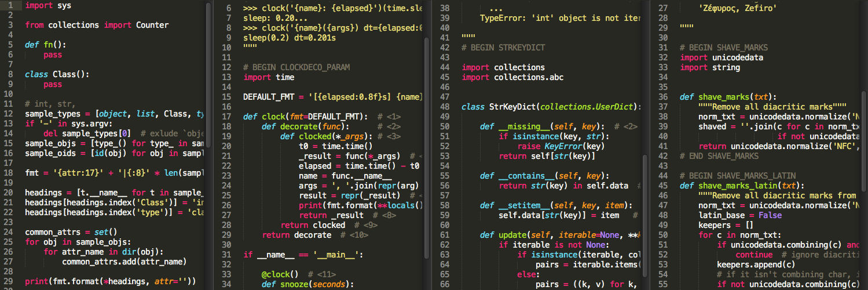
Task: Place cursor on 'def fn():' line
Action: point(46,45)
